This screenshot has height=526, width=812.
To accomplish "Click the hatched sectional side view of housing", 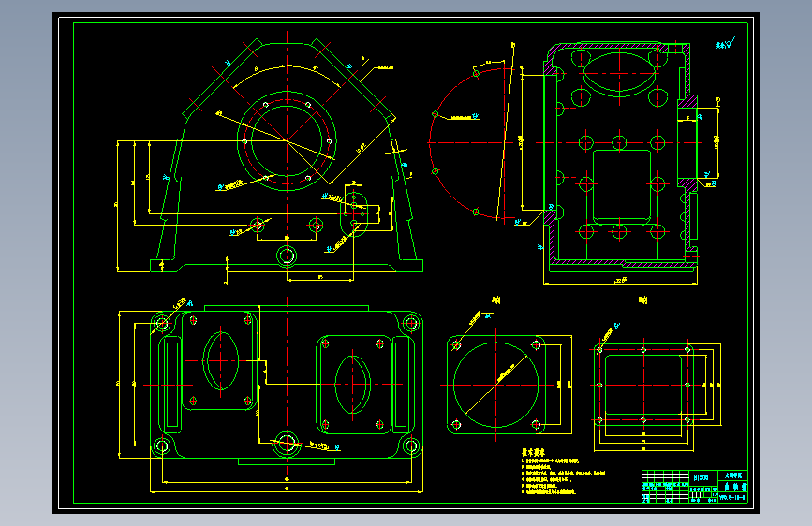I will [x=622, y=155].
